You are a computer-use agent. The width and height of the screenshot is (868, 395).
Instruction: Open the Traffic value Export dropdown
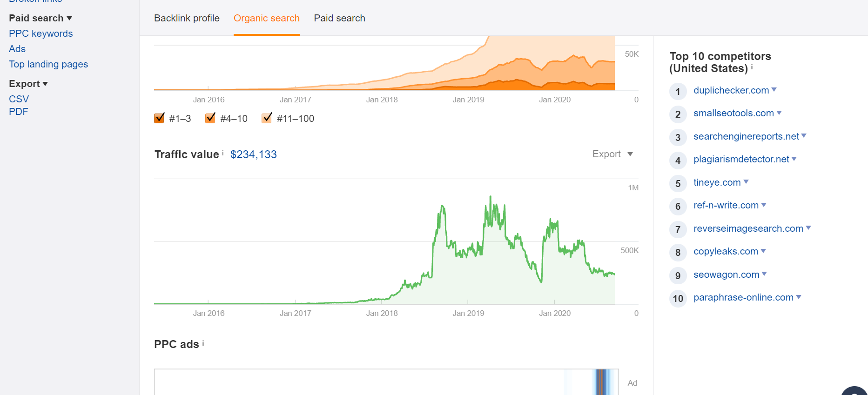click(x=612, y=154)
